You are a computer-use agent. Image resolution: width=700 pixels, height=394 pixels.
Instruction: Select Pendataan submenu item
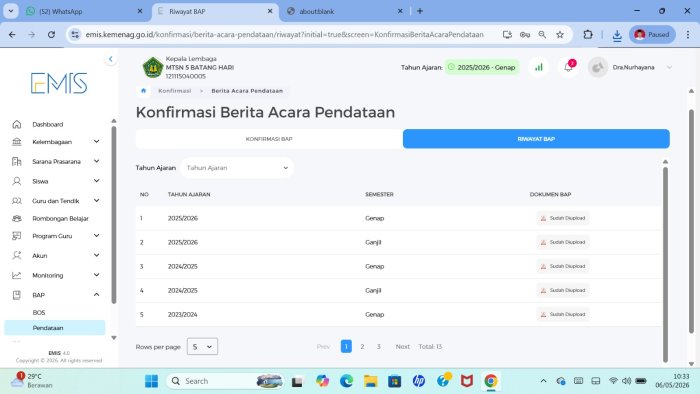(x=54, y=328)
